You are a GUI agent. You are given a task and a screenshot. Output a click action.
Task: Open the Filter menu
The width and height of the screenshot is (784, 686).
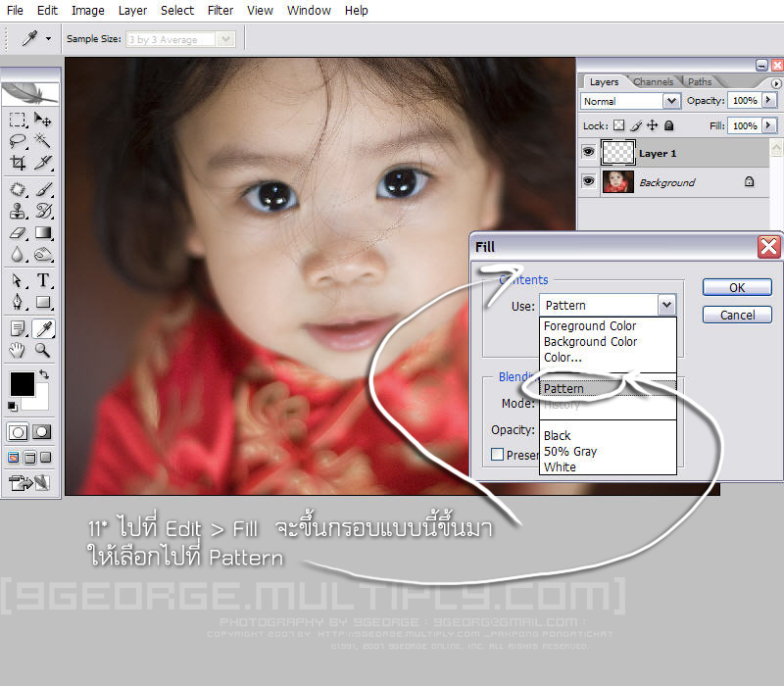pos(220,10)
